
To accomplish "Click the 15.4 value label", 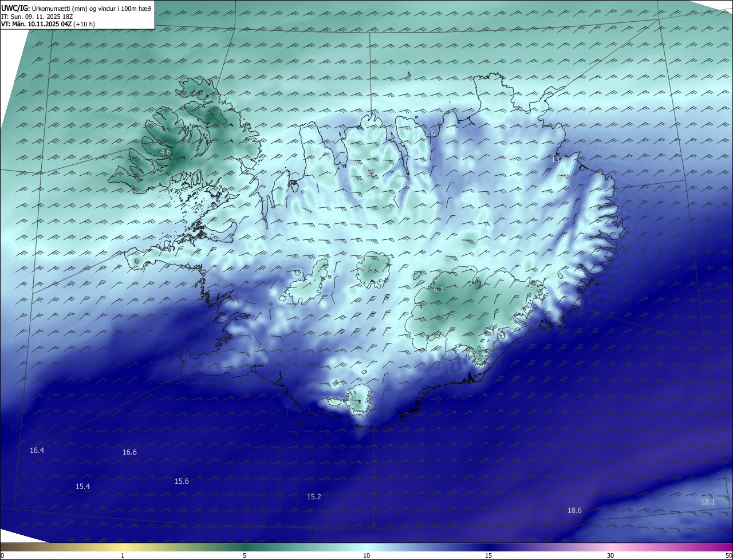I will (x=82, y=487).
